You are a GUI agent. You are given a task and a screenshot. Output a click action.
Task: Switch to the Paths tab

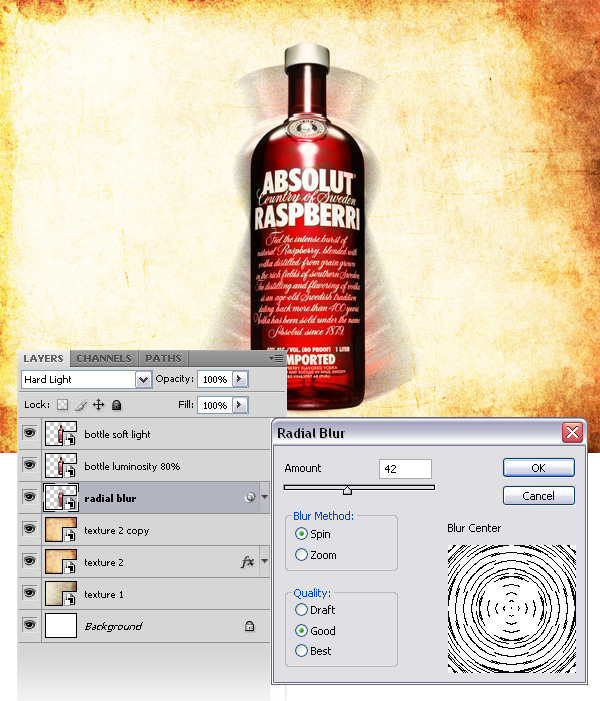[x=163, y=359]
